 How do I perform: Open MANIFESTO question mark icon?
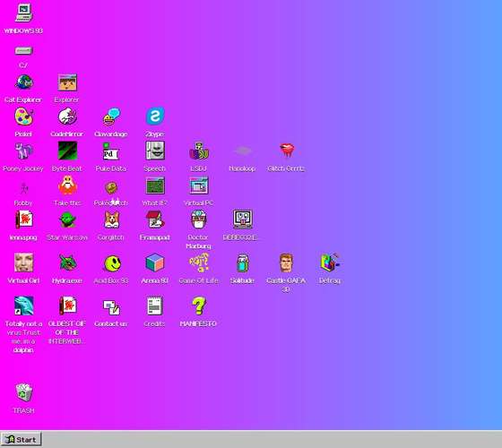pos(198,306)
